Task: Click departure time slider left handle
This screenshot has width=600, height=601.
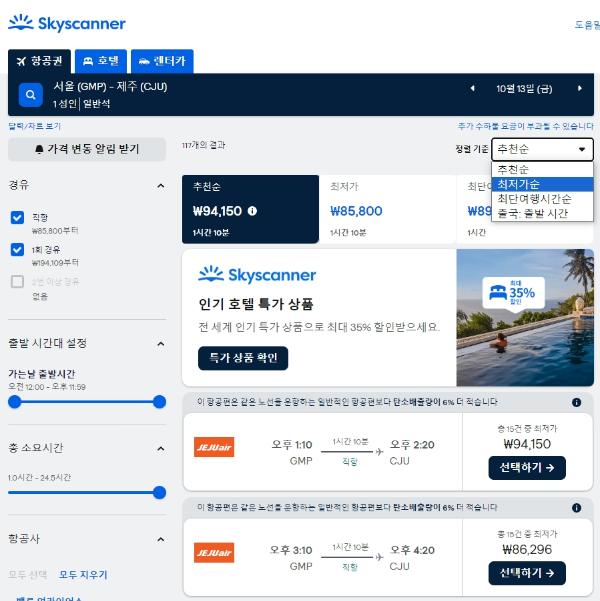Action: 15,402
